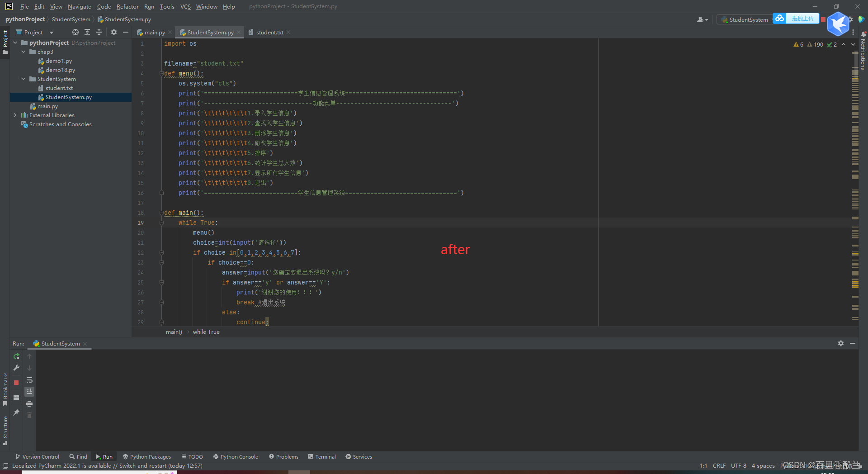868x474 pixels.
Task: Toggle the Project tool window sidebar button
Action: click(x=5, y=42)
